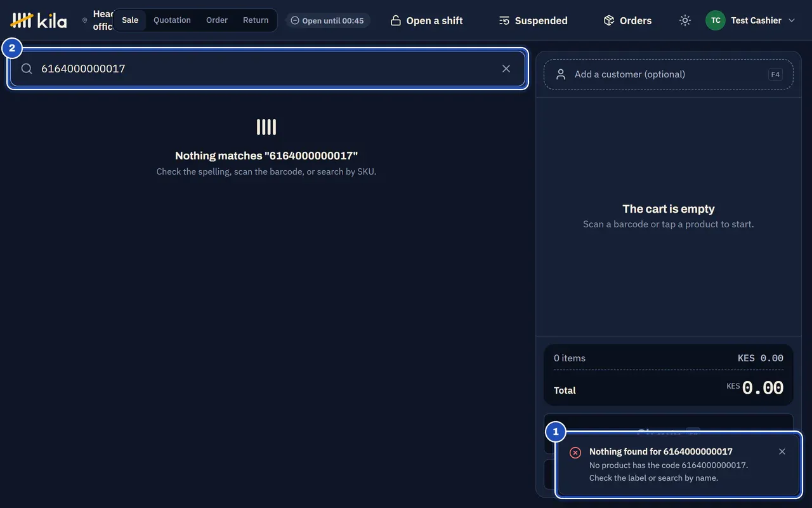This screenshot has width=812, height=508.
Task: Select the Sale tab
Action: point(130,20)
